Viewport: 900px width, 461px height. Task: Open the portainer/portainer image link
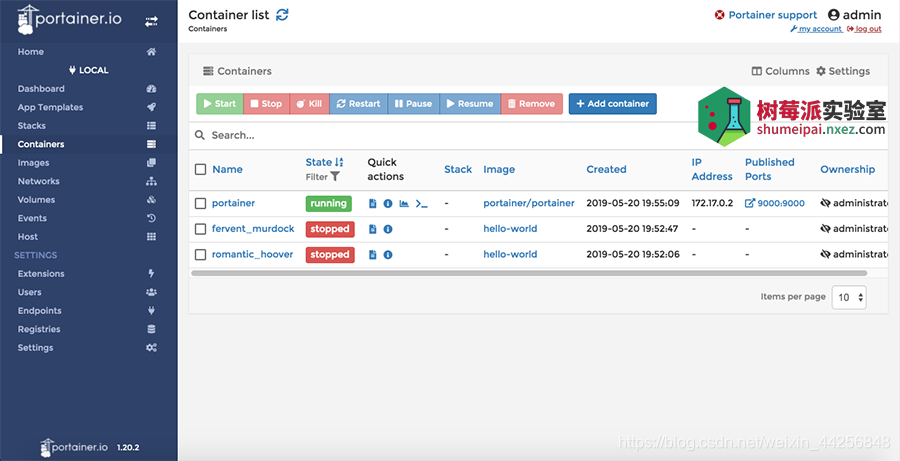pyautogui.click(x=529, y=203)
